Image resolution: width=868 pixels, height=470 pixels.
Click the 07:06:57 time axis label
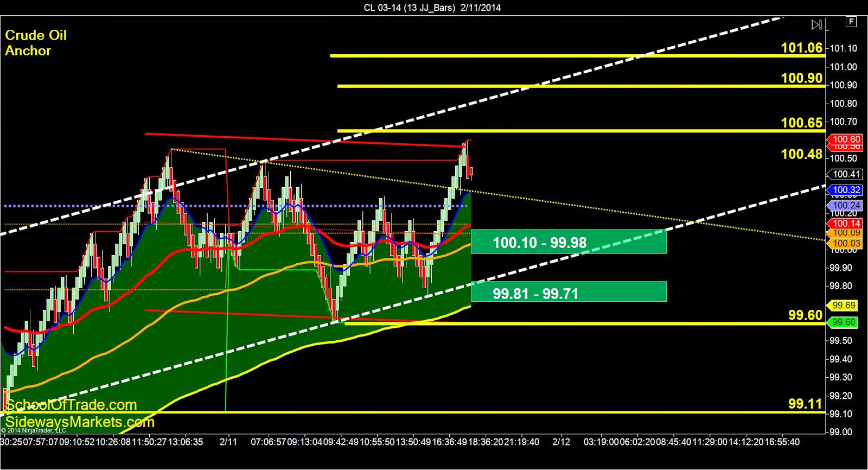(269, 442)
